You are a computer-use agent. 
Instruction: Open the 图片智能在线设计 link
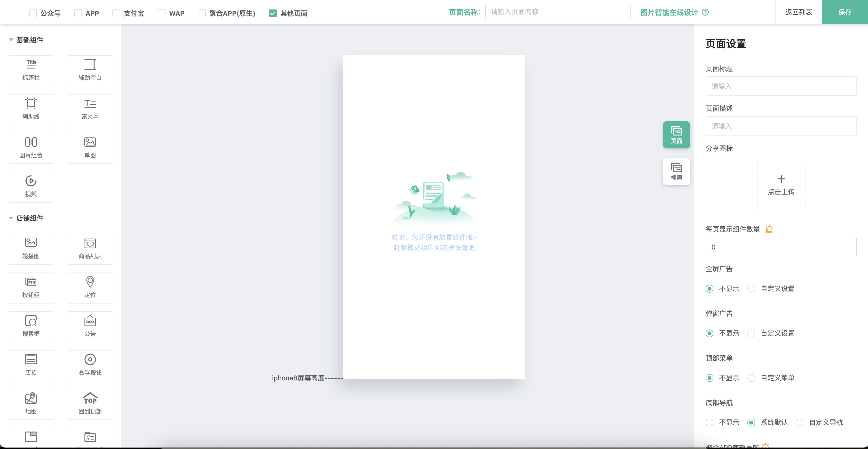click(669, 12)
